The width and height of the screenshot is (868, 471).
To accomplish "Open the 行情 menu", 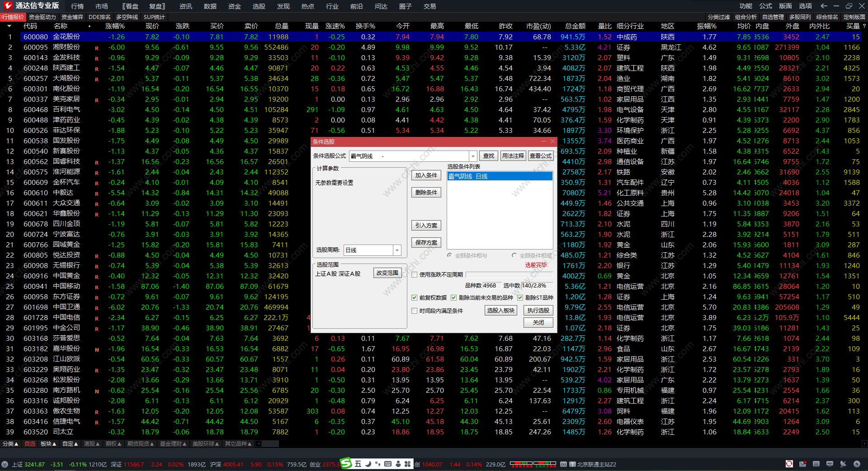I will click(x=77, y=6).
